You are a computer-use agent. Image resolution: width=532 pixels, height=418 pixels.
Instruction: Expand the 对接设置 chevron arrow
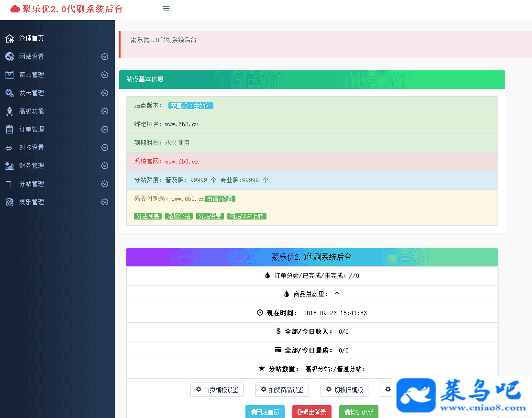coord(105,147)
